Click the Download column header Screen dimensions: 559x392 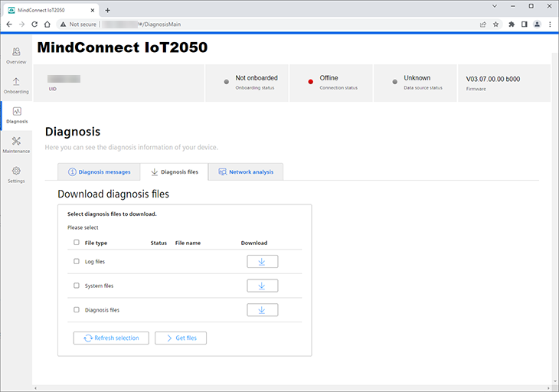254,243
